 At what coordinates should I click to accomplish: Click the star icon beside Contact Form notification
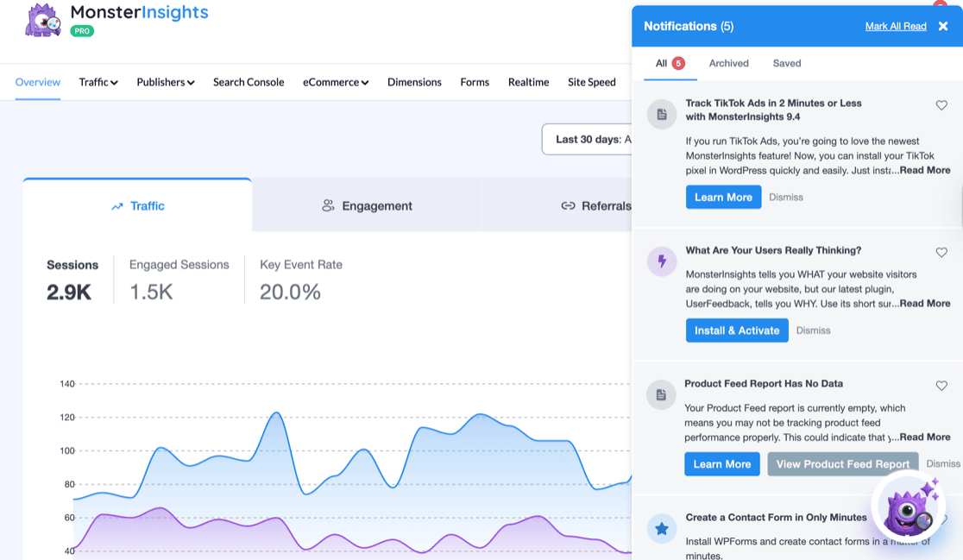(662, 528)
